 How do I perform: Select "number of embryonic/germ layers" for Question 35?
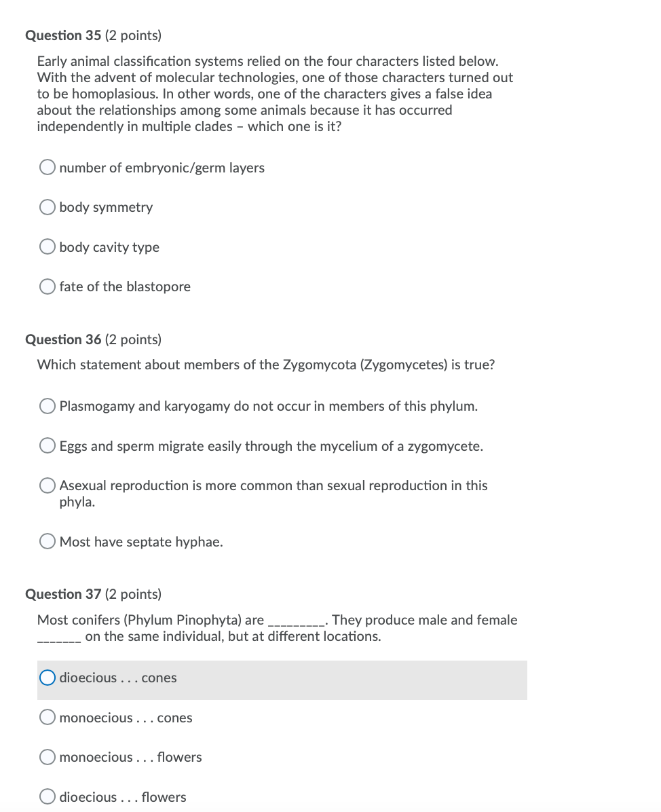(x=48, y=166)
